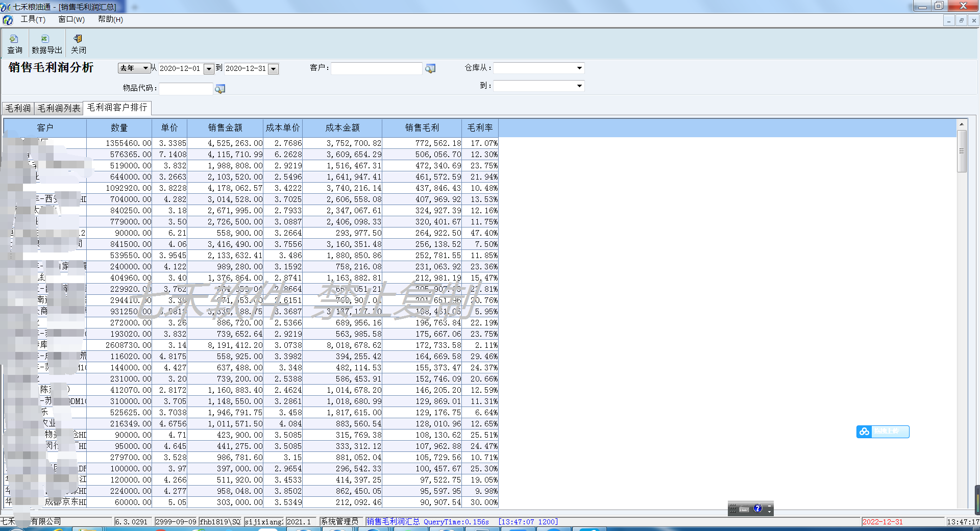Select the margin cell 47.40%
Image resolution: width=980 pixels, height=531 pixels.
(480, 233)
